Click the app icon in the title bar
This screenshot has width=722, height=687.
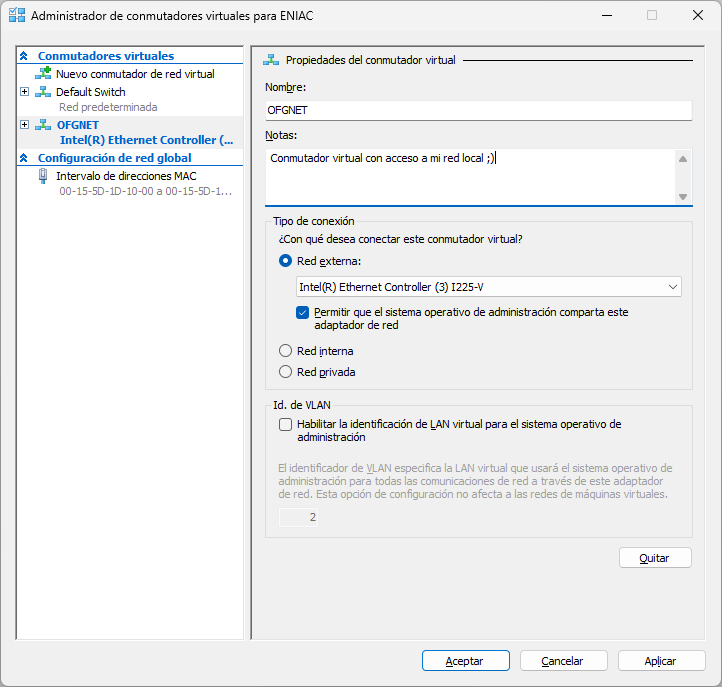tap(17, 15)
